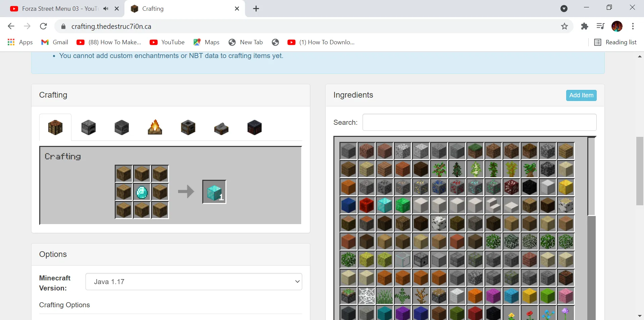
Task: Open the Chrome extensions puzzle icon
Action: click(x=585, y=26)
